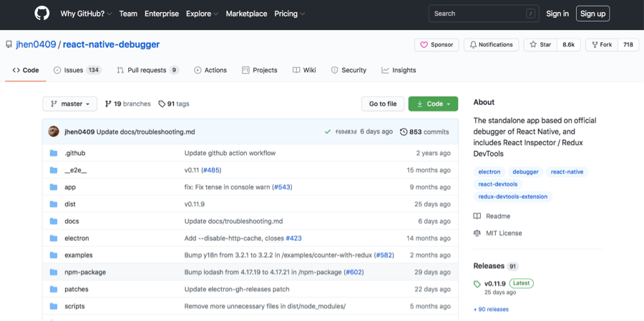Click the jhen0409 avatar image
644x321 pixels.
[54, 132]
